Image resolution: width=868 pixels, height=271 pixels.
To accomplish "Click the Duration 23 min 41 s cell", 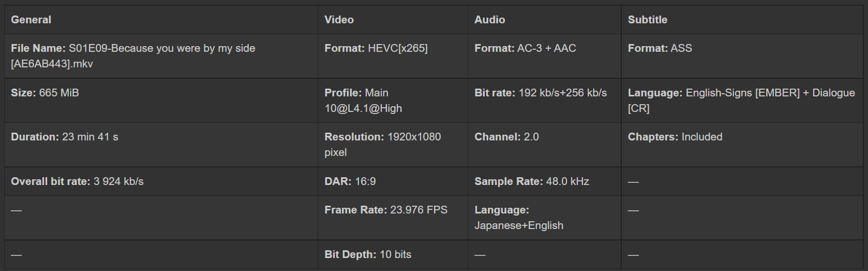I will tap(65, 137).
